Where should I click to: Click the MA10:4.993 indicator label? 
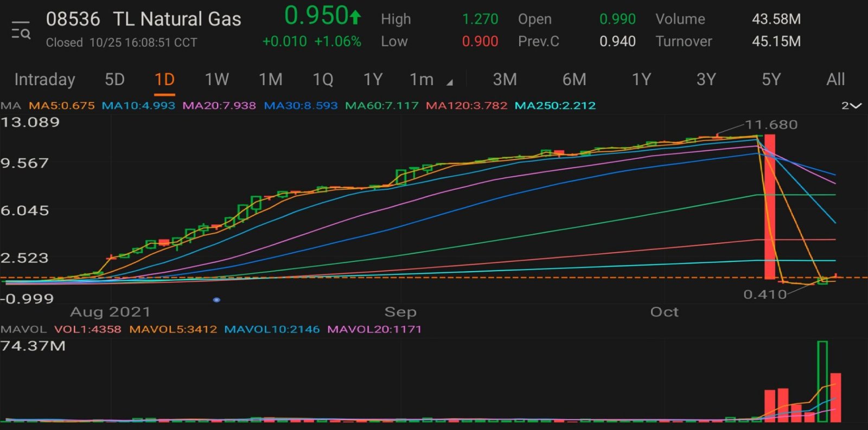tap(138, 106)
